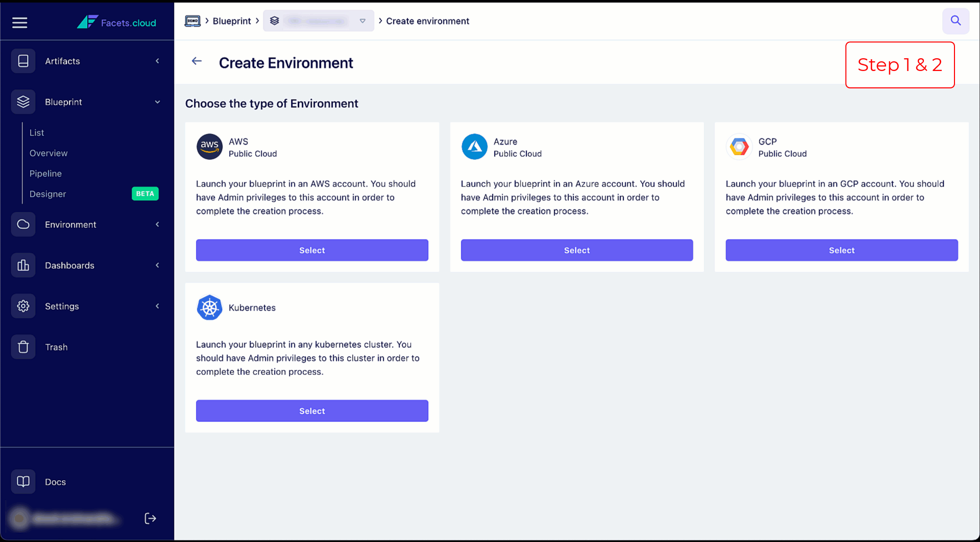Viewport: 980px width, 542px height.
Task: Open the blueprint selector dropdown
Action: (318, 21)
